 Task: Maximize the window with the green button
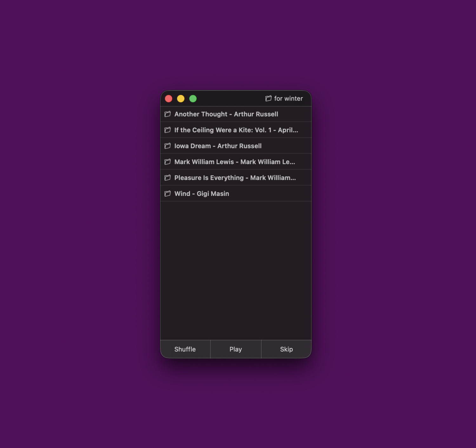tap(193, 99)
